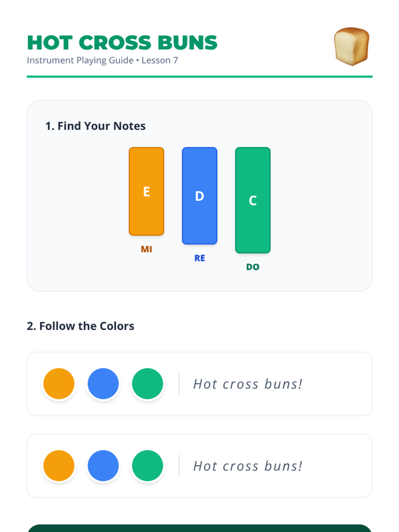Tap green circle in first row

click(x=147, y=384)
